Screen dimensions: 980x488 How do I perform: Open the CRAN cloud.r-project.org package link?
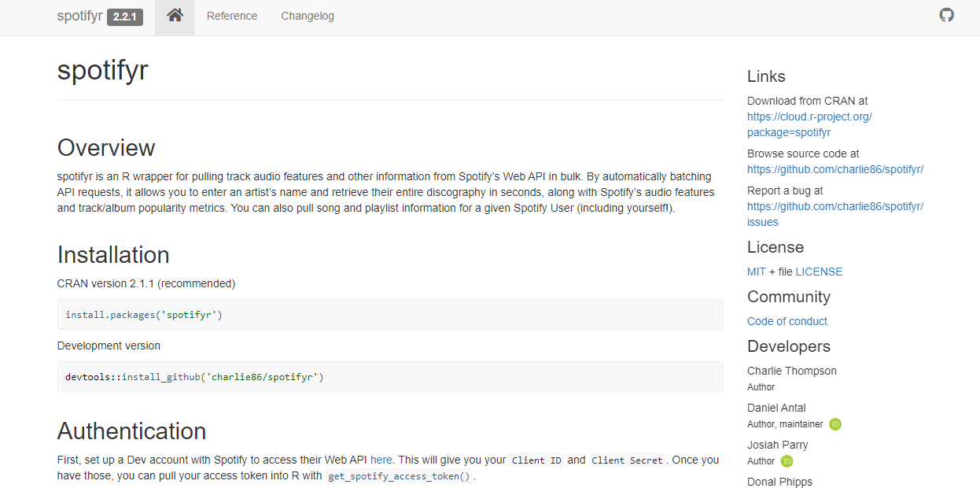(809, 124)
